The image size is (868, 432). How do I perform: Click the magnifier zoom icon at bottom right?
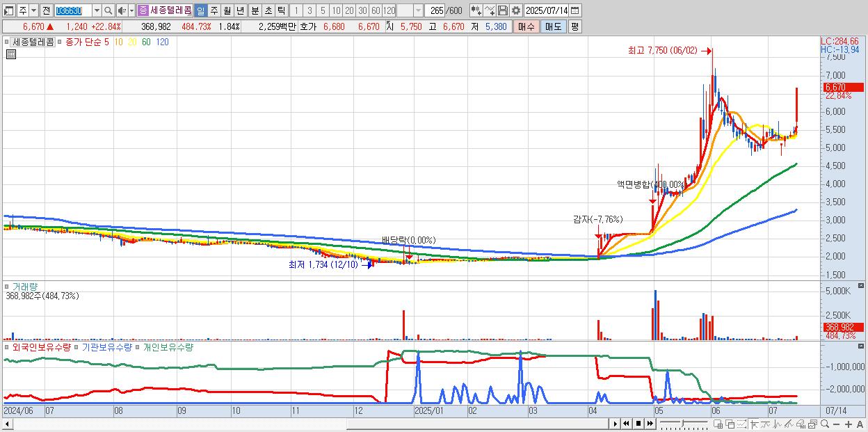click(x=825, y=423)
